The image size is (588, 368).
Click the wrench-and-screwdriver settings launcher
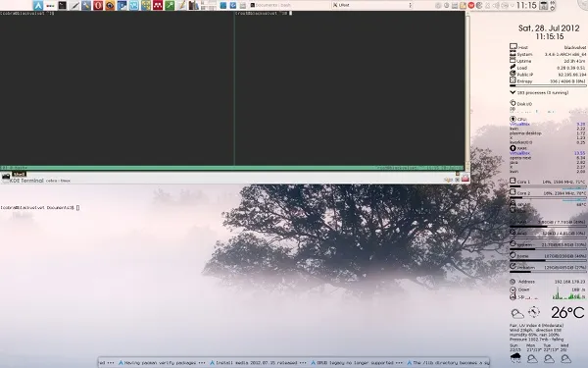[86, 5]
